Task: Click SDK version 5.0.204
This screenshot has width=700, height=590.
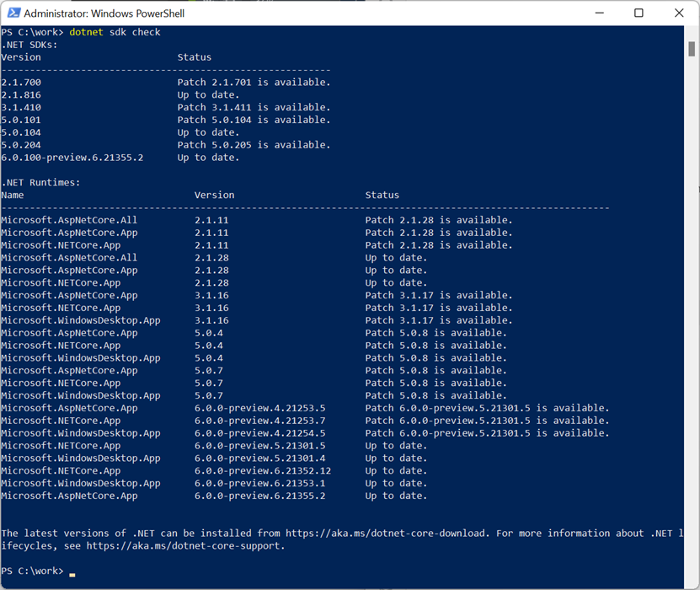Action: (x=21, y=145)
